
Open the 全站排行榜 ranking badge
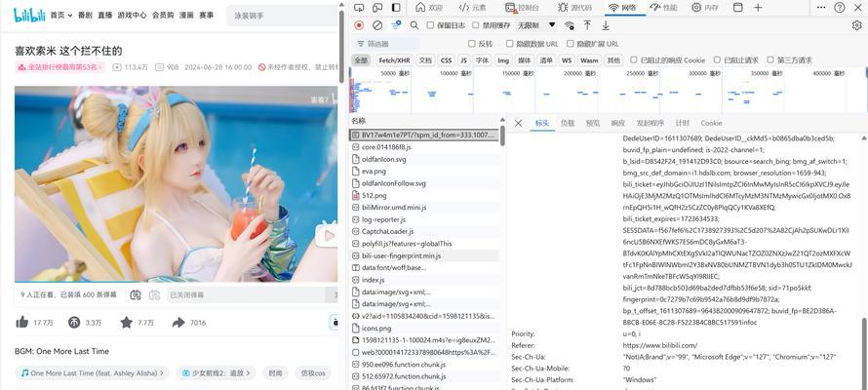[x=60, y=67]
